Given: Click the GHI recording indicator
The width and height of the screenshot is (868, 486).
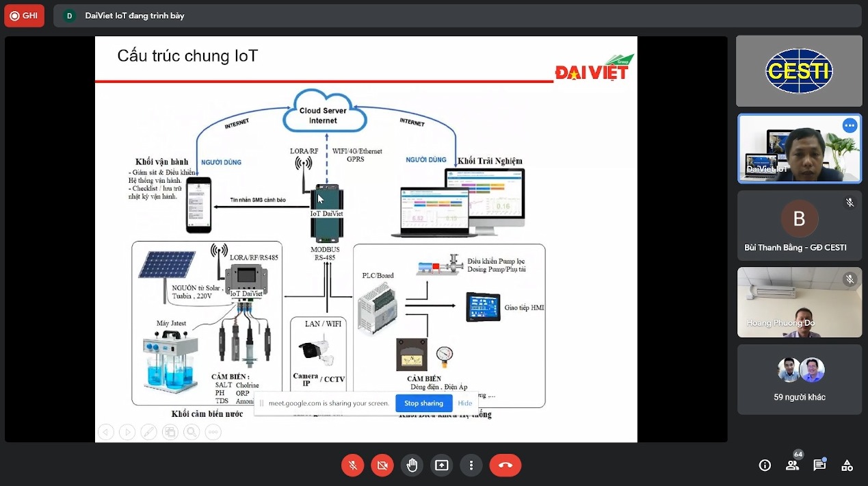Looking at the screenshot, I should [x=24, y=15].
